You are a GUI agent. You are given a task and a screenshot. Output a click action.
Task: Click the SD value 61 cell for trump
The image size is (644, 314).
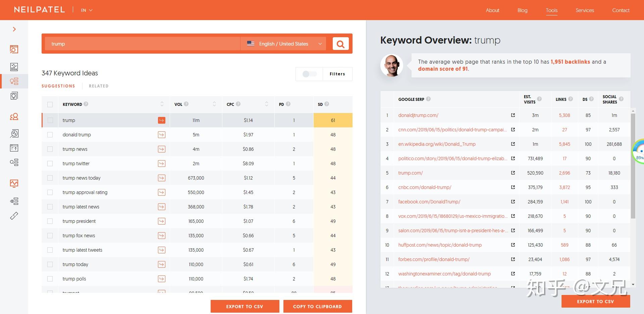coord(333,120)
